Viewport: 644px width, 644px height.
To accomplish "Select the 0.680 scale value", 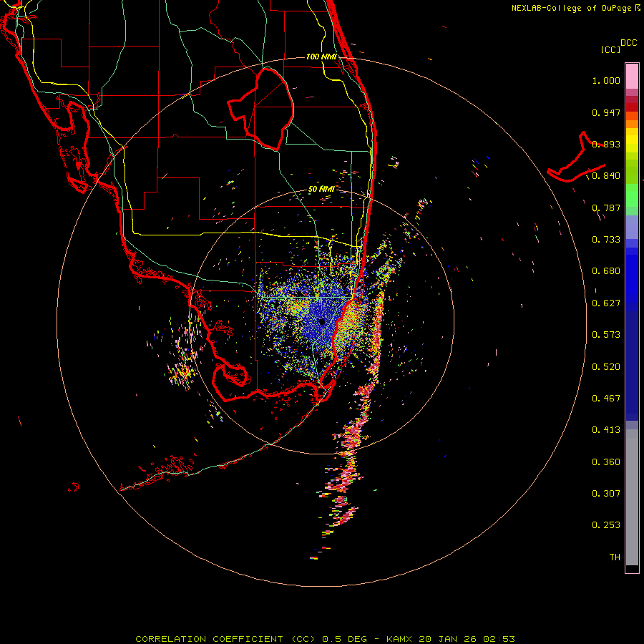I will pos(606,271).
